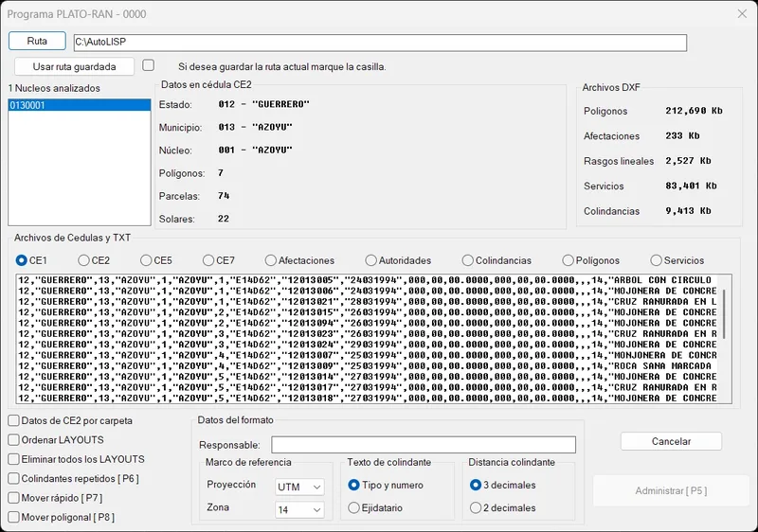Click the Cancelar button
The image size is (758, 532).
[671, 441]
